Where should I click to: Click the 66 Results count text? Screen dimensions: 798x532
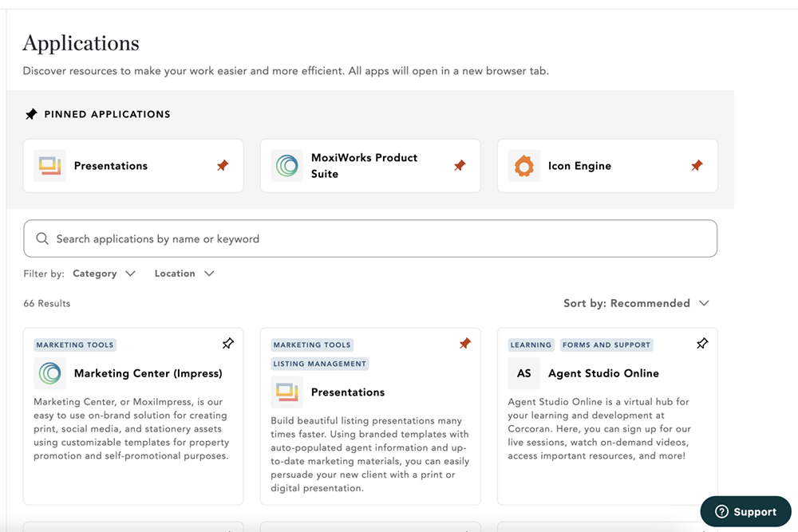point(47,304)
